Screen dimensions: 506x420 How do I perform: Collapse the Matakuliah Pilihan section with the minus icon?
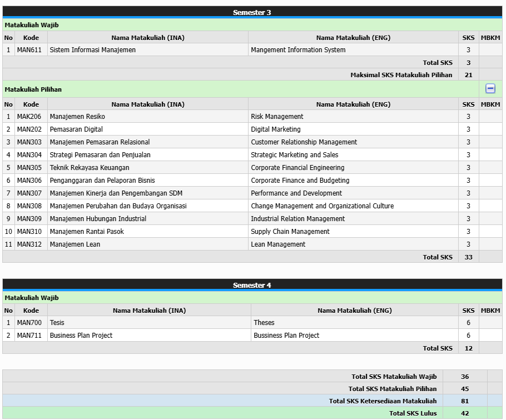(490, 88)
